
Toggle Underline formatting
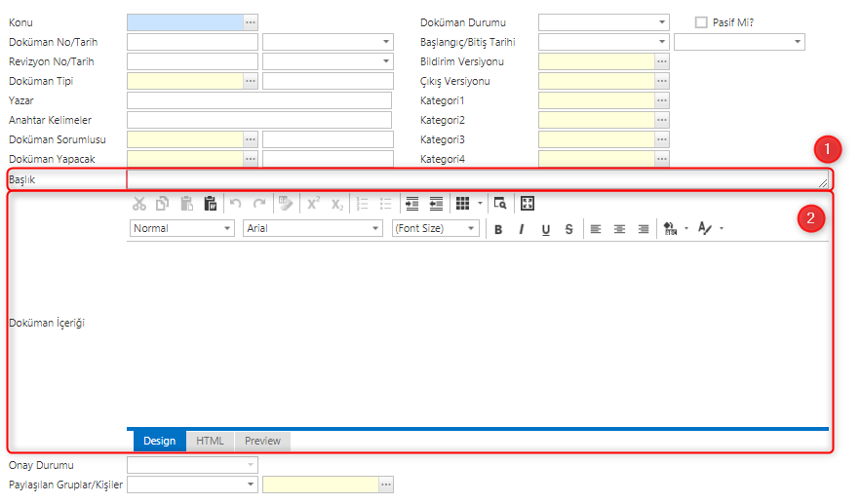pyautogui.click(x=545, y=229)
